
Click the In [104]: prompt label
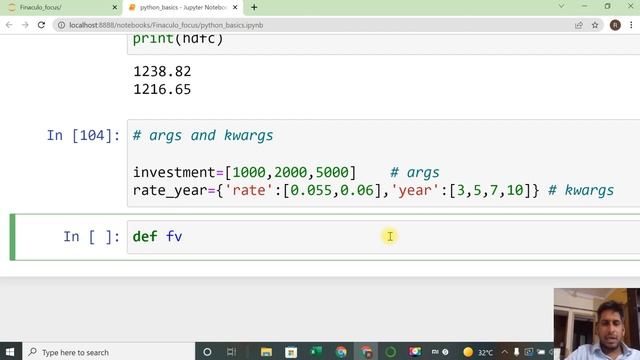(83, 136)
